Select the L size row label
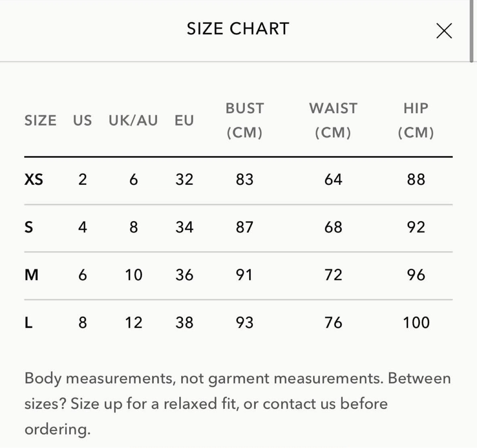The height and width of the screenshot is (448, 477). point(28,323)
